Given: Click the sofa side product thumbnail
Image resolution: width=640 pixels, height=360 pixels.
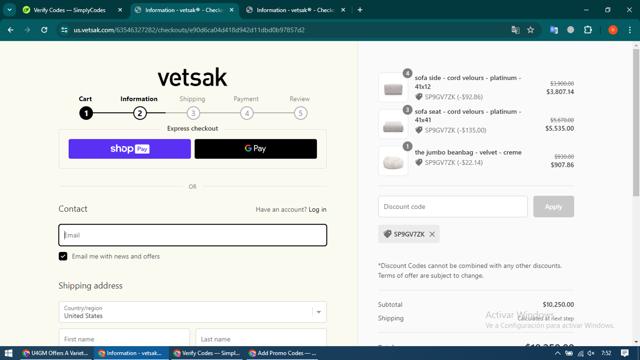Looking at the screenshot, I should tap(393, 88).
